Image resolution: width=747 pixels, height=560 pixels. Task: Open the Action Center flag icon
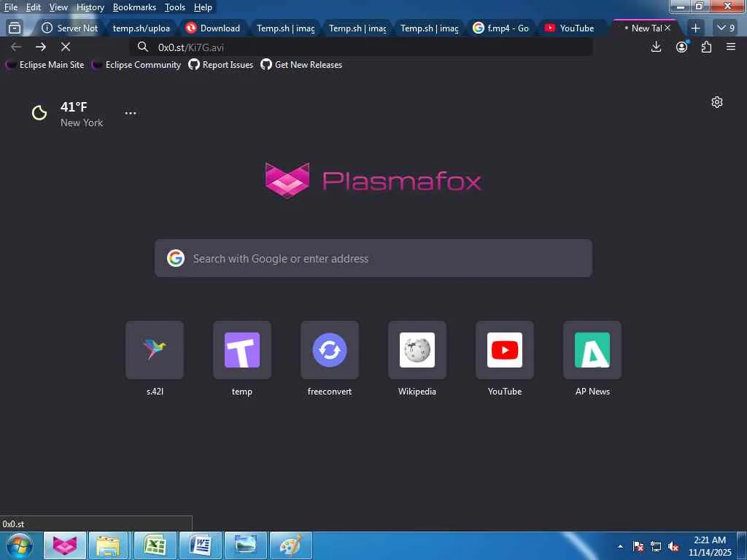[638, 547]
